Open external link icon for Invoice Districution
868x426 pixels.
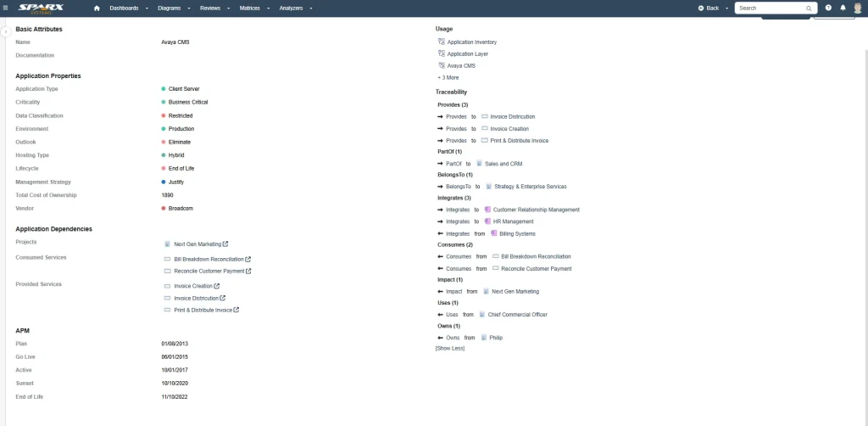click(x=223, y=298)
